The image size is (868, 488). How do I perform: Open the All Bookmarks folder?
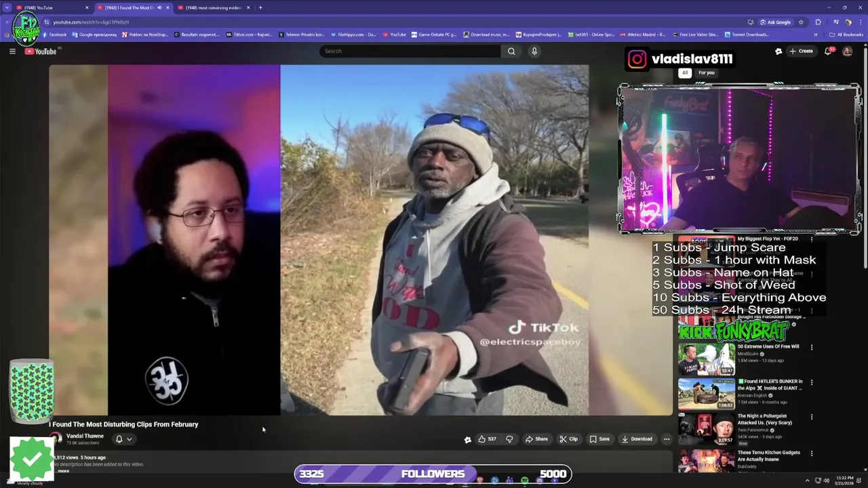pos(846,35)
